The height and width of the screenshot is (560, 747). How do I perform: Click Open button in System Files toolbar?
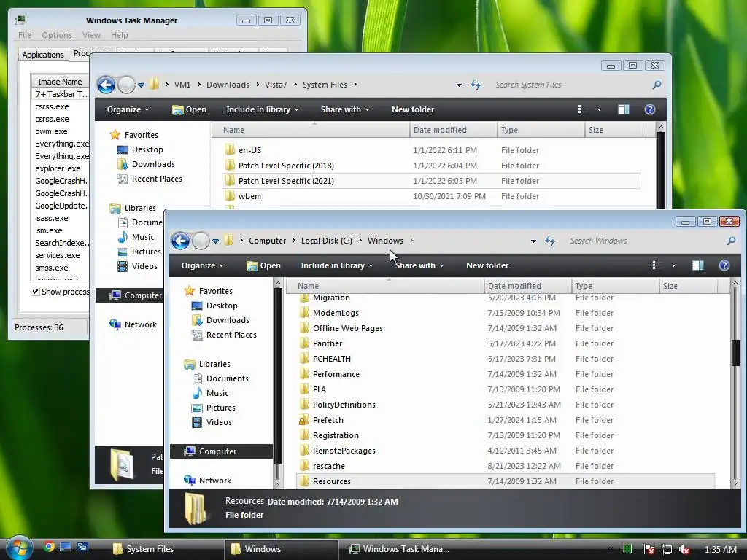(189, 109)
